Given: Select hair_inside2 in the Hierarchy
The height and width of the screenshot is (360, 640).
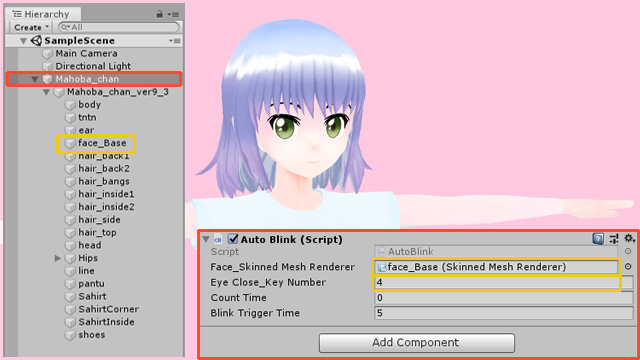Looking at the screenshot, I should pos(106,207).
